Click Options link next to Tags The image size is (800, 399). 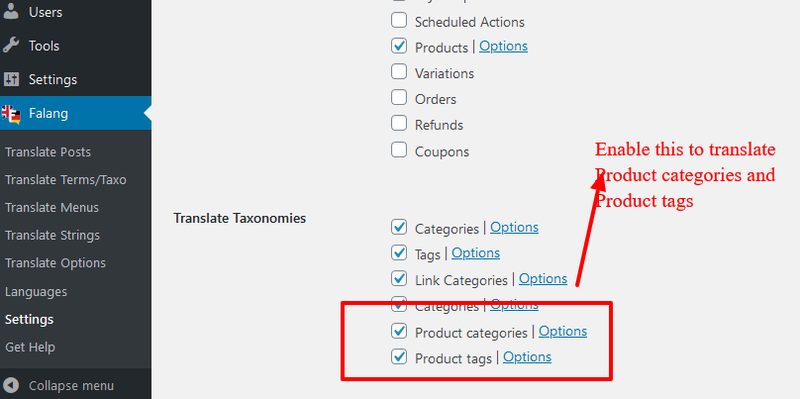[476, 253]
